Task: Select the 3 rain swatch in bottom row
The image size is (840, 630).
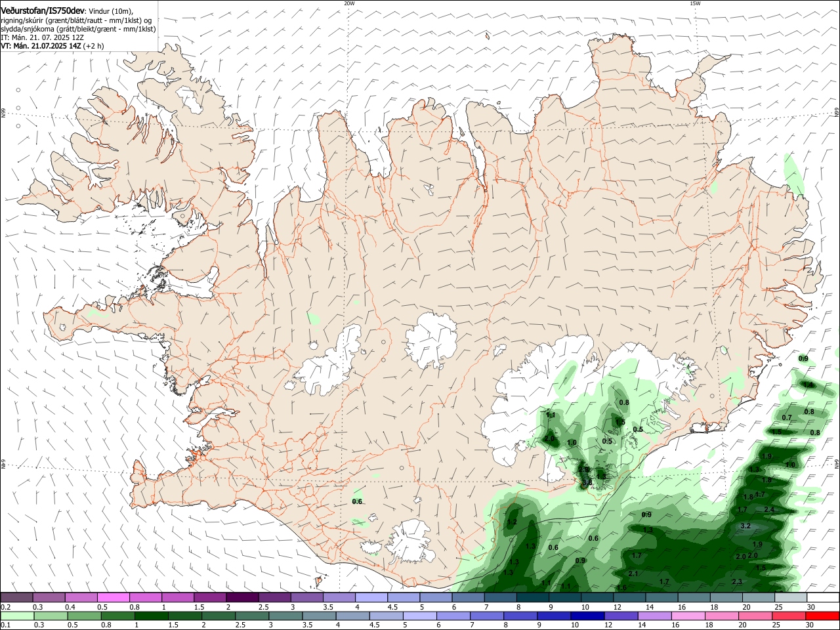Action: [x=285, y=616]
